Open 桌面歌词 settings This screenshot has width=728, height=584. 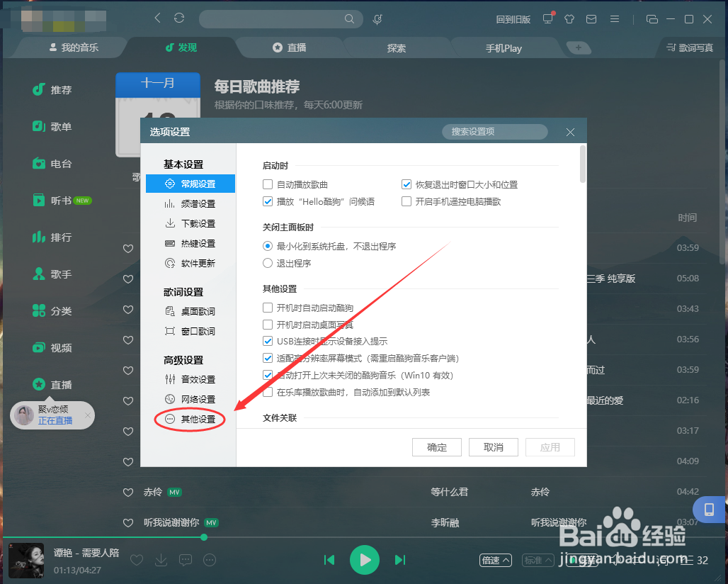tap(190, 311)
